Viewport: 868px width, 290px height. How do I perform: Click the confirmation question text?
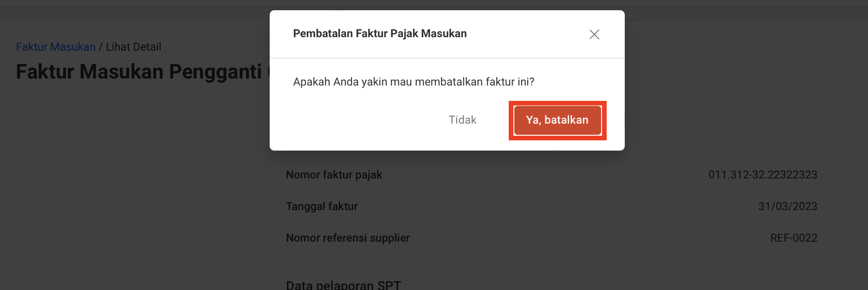[413, 81]
